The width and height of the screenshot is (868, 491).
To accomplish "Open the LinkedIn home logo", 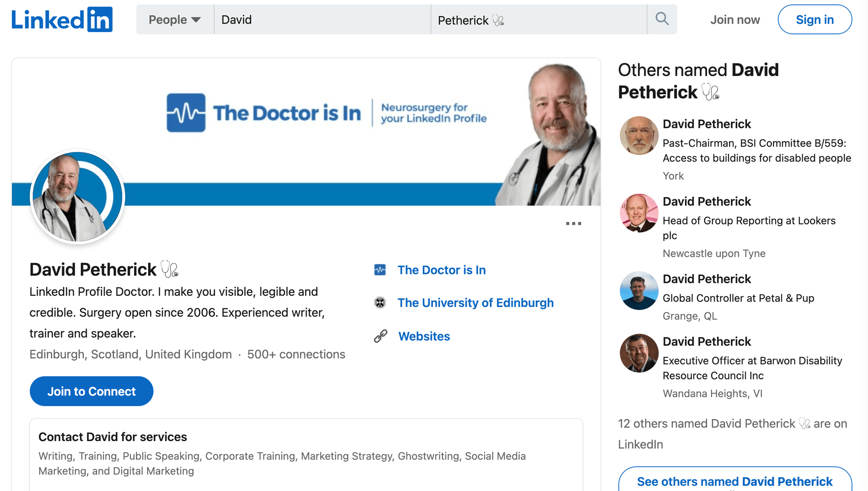I will click(62, 20).
